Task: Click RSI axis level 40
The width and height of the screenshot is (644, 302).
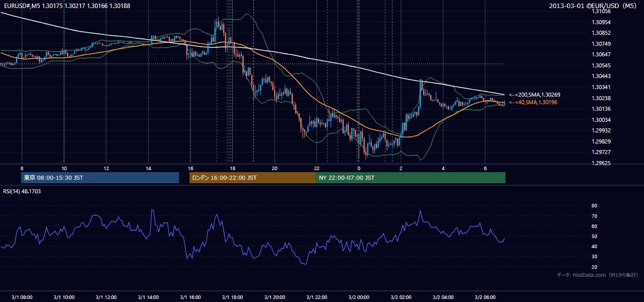Action: tap(595, 246)
